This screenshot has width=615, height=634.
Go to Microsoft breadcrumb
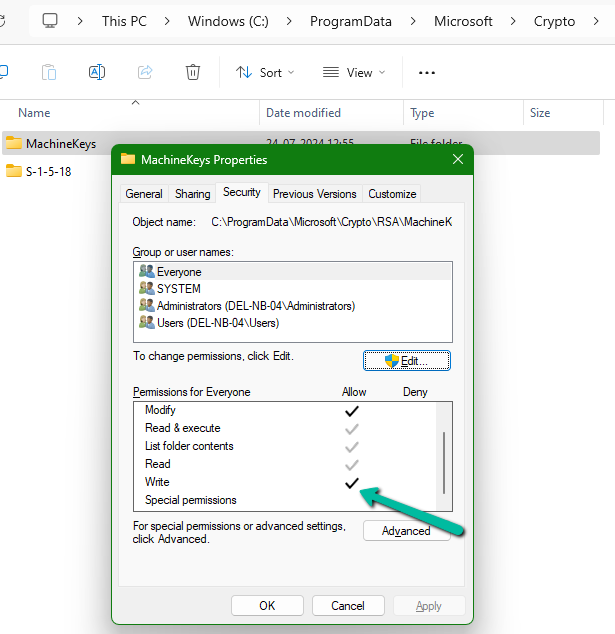463,21
